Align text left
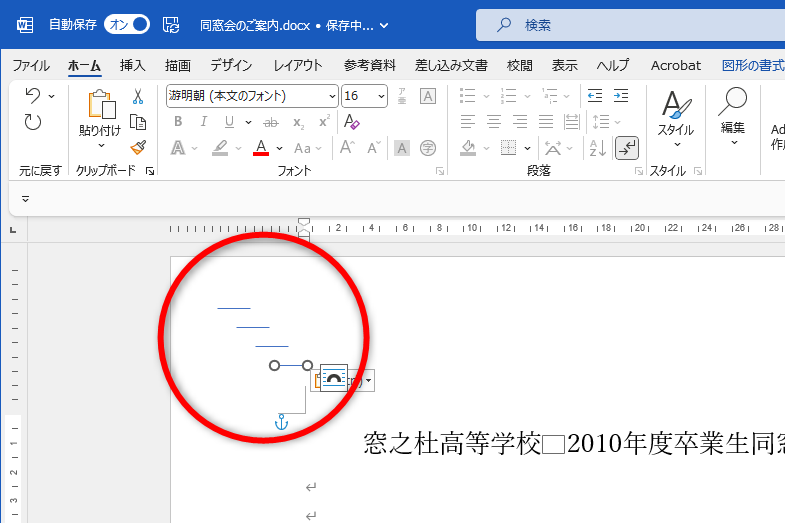785x523 pixels. 468,122
